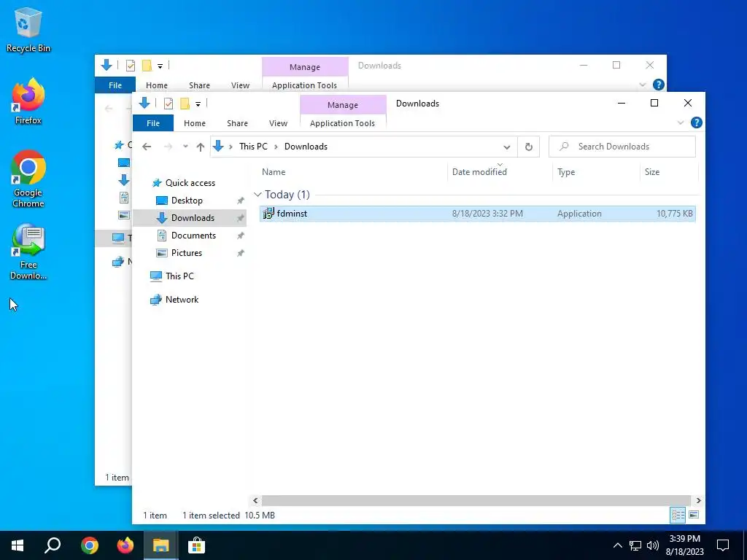Switch to the View ribbon tab in front window
This screenshot has width=747, height=560.
278,122
